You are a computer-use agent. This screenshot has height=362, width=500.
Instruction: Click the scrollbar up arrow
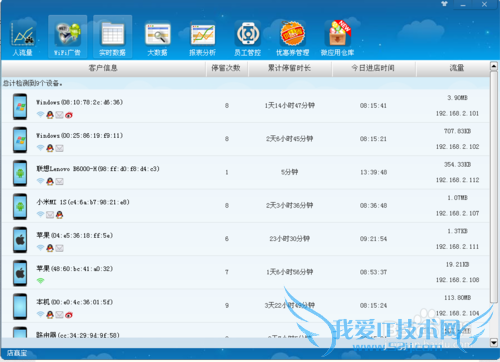[x=494, y=66]
